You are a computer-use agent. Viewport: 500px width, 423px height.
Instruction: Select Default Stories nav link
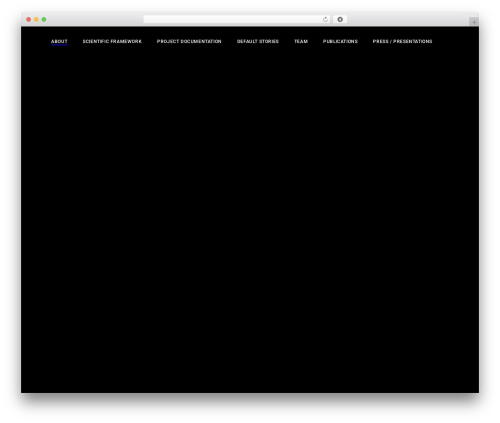[x=258, y=41]
